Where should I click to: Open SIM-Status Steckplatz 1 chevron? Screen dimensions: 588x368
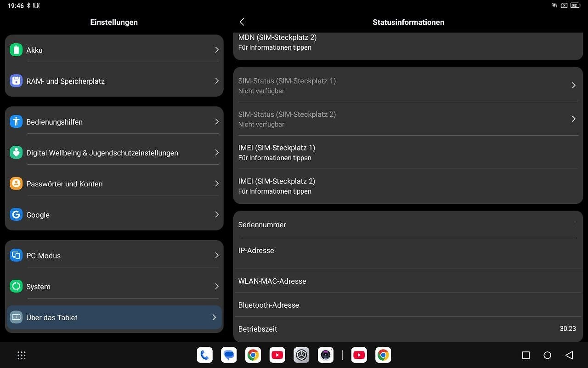point(573,85)
